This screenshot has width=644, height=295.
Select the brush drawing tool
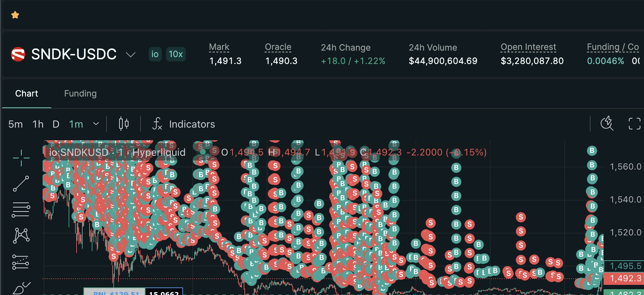point(21,288)
